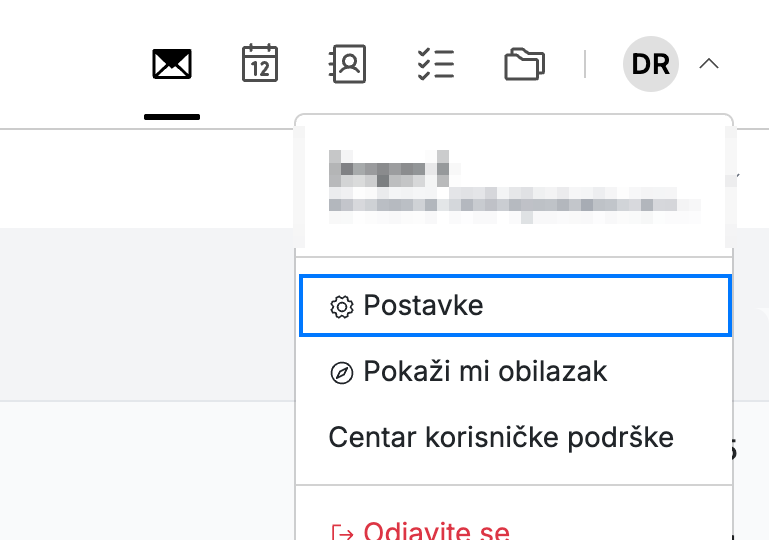This screenshot has width=769, height=540.
Task: Collapse account menu with the chevron arrow
Action: coord(709,64)
